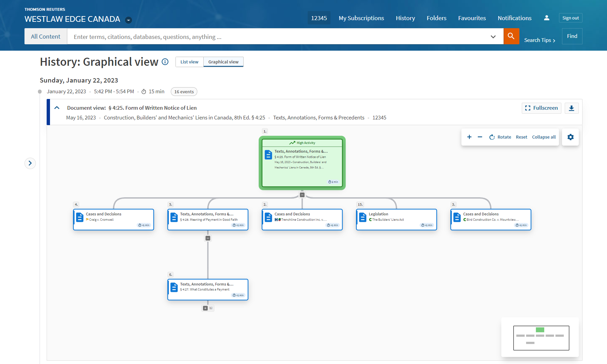Open graph in Fullscreen
The image size is (607, 364).
pyautogui.click(x=542, y=108)
